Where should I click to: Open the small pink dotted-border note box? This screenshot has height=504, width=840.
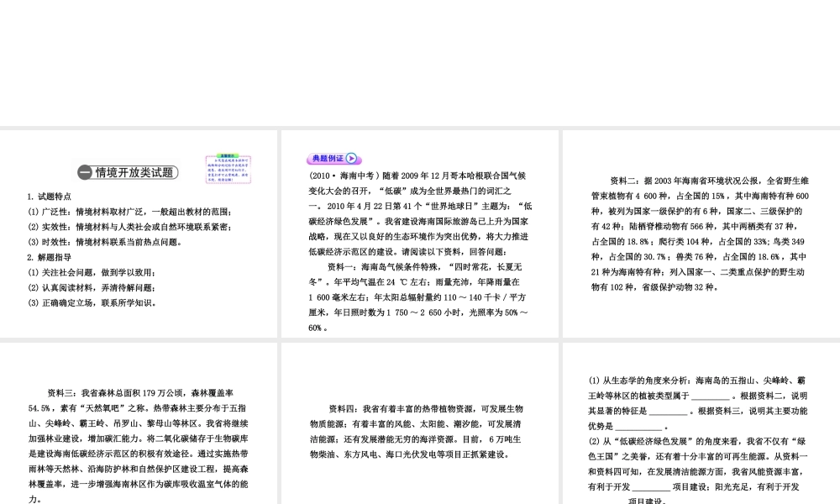click(228, 169)
